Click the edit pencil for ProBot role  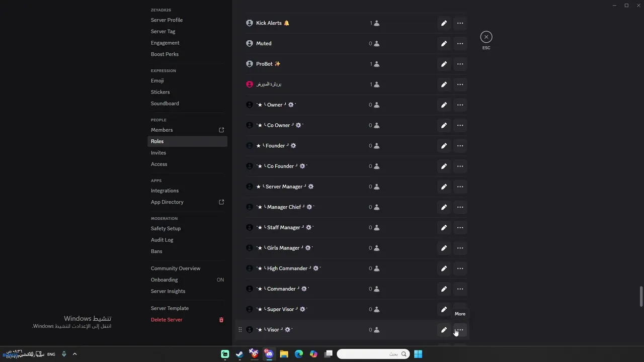pyautogui.click(x=444, y=64)
